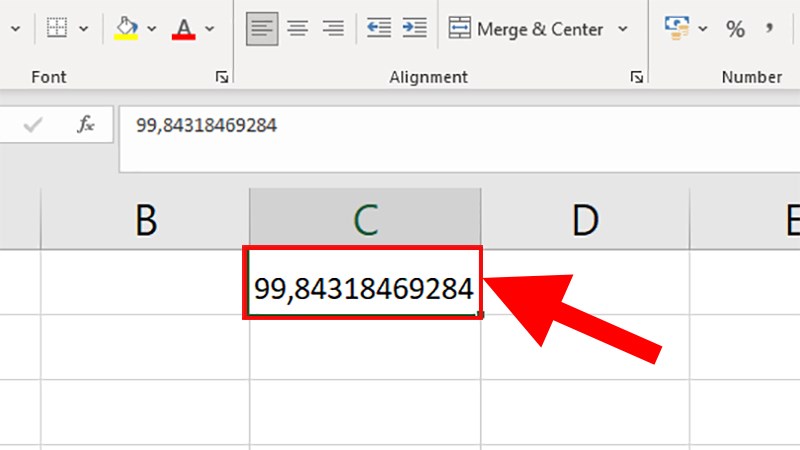Select column D by its header
The height and width of the screenshot is (450, 800).
tap(584, 219)
